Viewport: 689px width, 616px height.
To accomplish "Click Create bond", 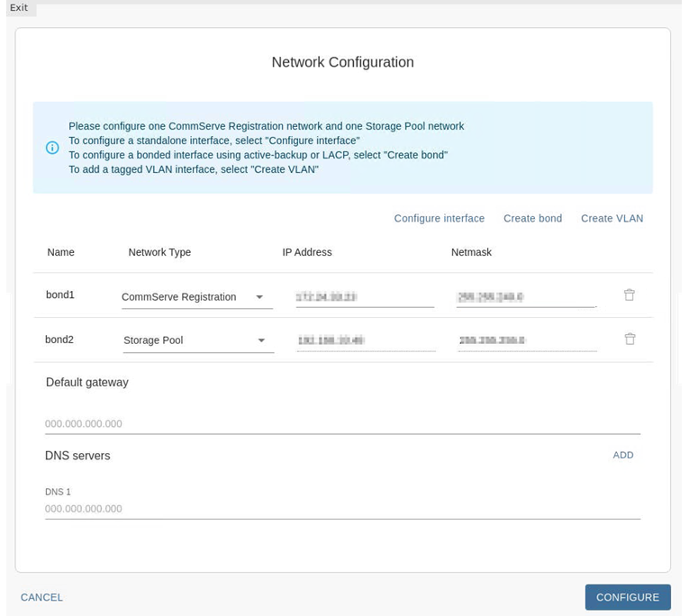I will tap(532, 219).
